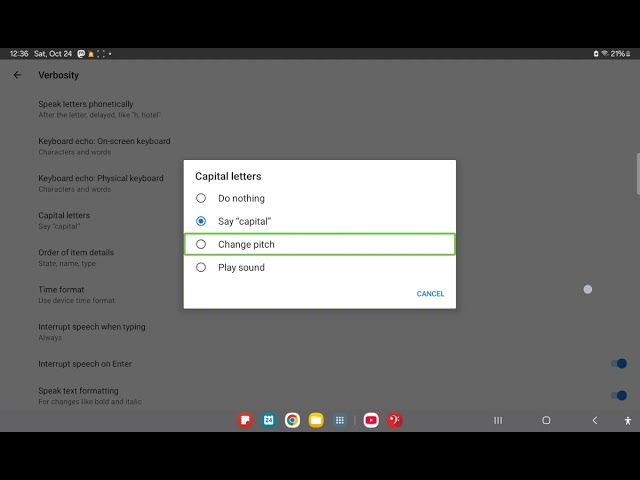Open 'Order of item details' setting
The width and height of the screenshot is (640, 480).
pos(76,258)
